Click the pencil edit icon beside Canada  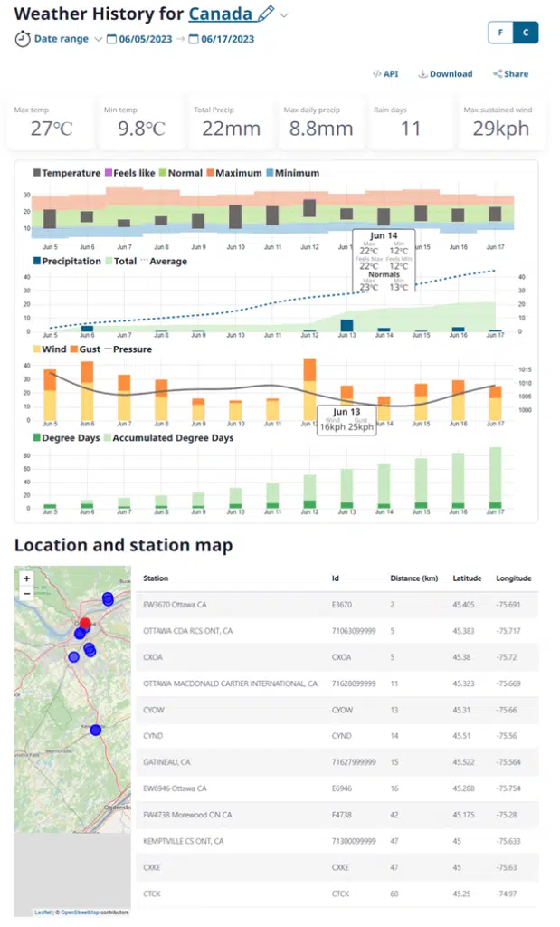(265, 14)
